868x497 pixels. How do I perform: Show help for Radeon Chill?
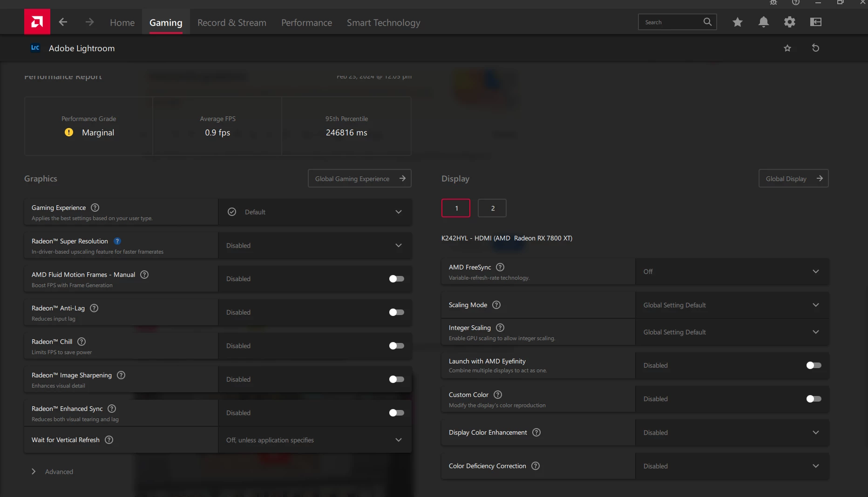click(81, 342)
